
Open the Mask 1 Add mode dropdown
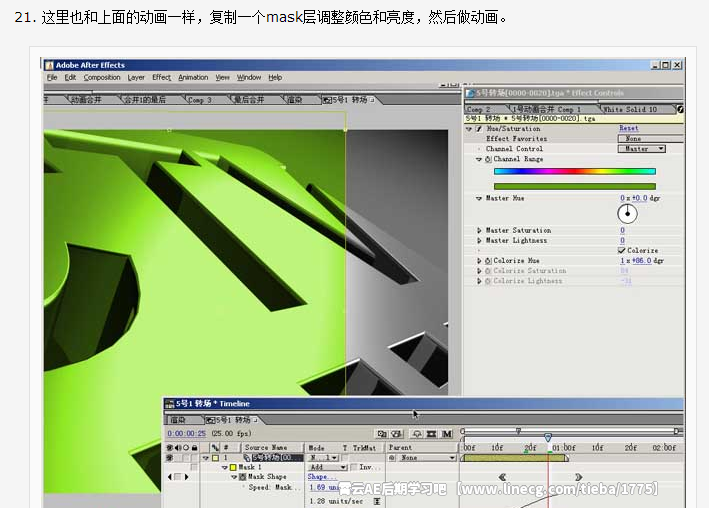(x=328, y=467)
